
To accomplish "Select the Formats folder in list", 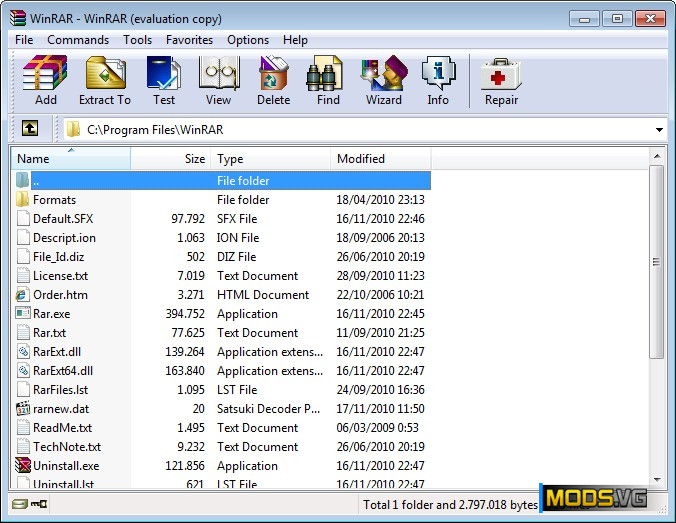I will pos(54,200).
